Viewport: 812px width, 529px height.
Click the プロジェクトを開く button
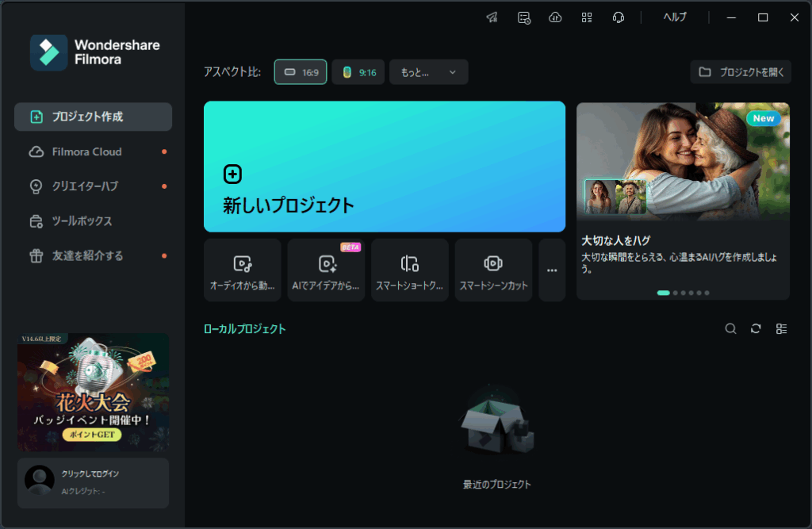coord(741,72)
